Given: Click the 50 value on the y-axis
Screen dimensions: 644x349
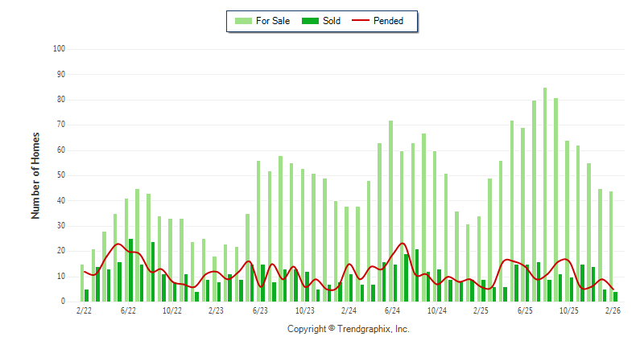Looking at the screenshot, I should [60, 175].
